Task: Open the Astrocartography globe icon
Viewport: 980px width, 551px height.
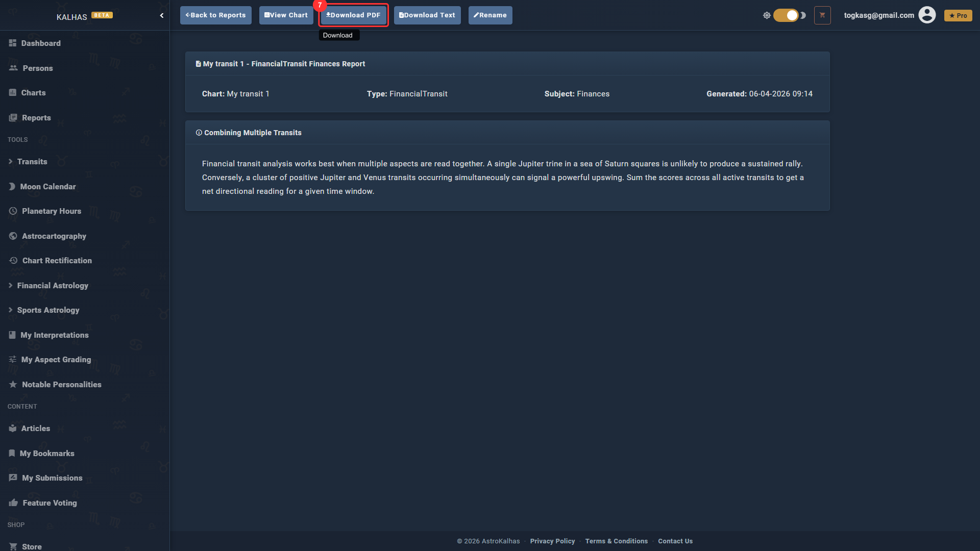Action: 13,236
